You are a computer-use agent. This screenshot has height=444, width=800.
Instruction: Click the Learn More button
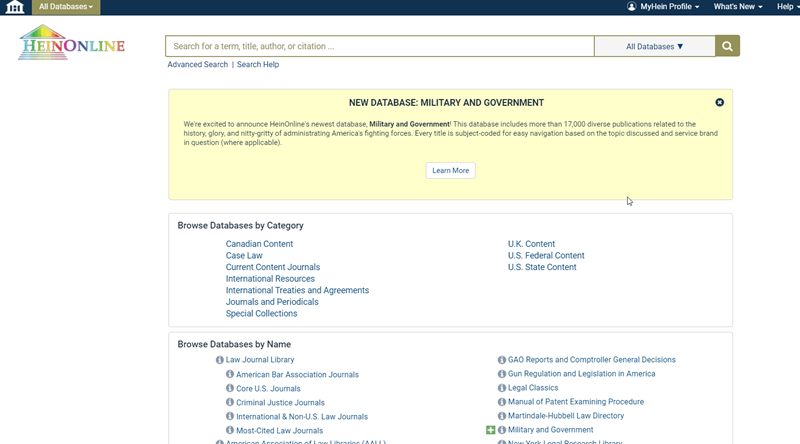click(451, 170)
